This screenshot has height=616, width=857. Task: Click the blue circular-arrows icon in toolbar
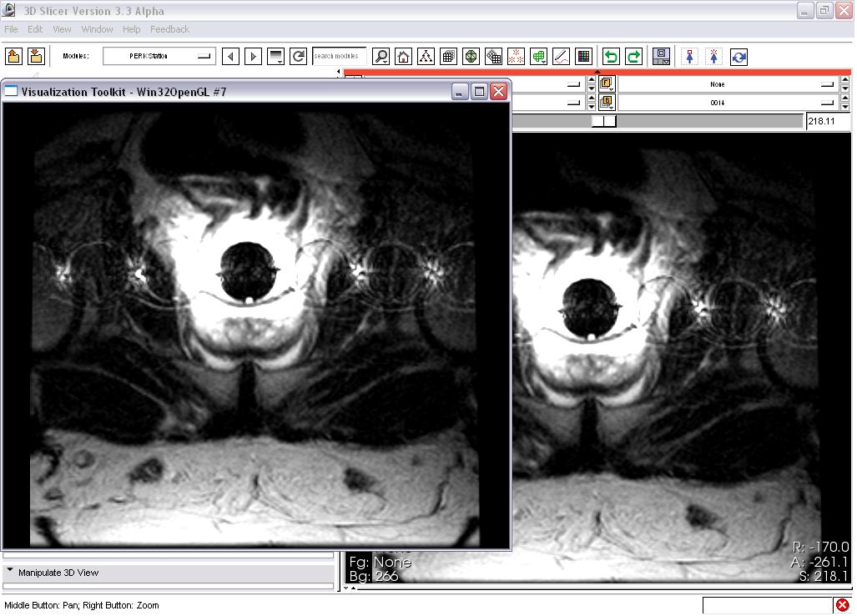point(739,57)
